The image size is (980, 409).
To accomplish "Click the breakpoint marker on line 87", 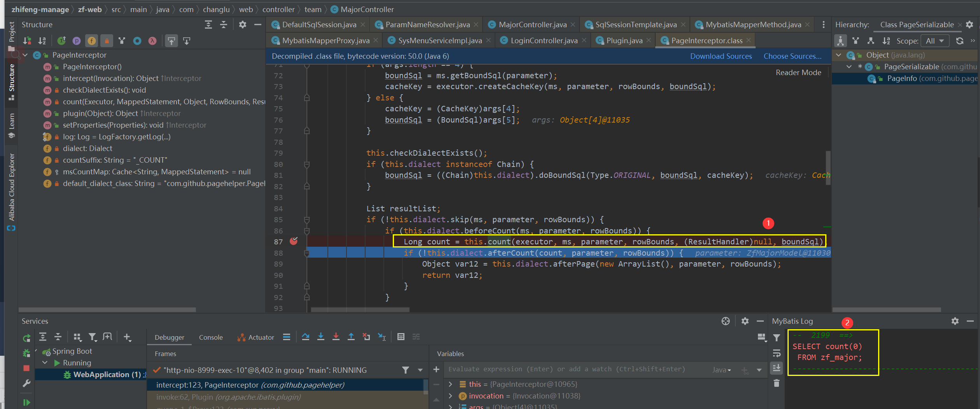I will (294, 241).
